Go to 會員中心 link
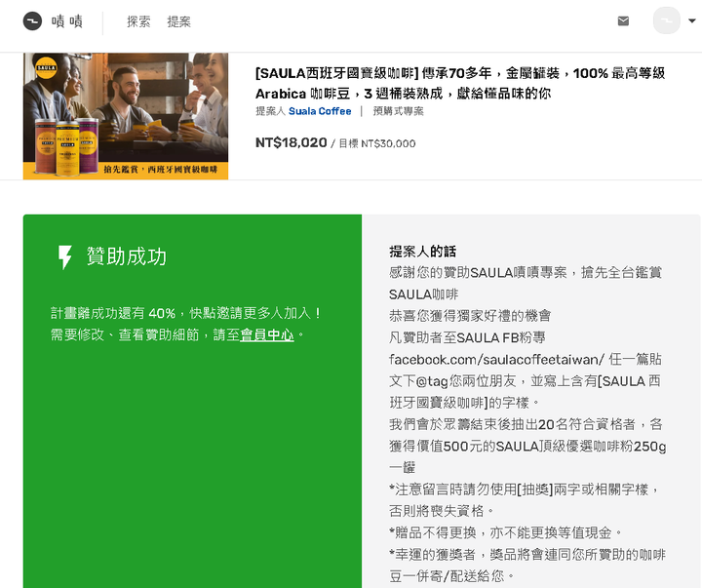This screenshot has height=588, width=702. coord(267,334)
